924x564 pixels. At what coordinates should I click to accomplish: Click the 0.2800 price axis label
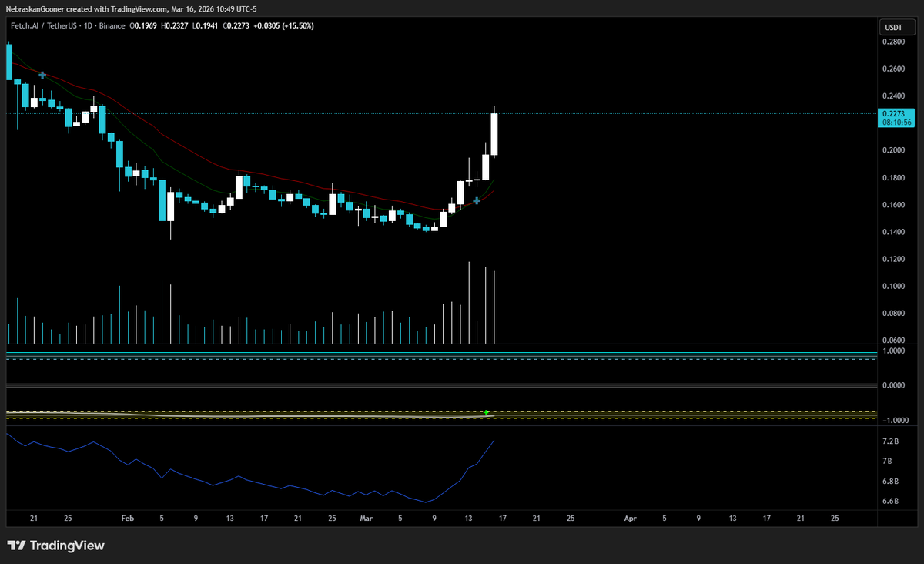tap(893, 42)
